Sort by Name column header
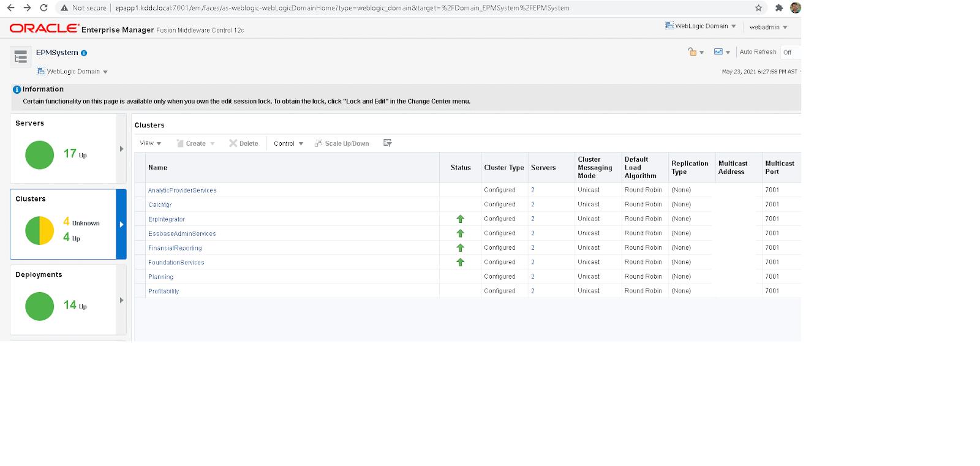 [292, 167]
